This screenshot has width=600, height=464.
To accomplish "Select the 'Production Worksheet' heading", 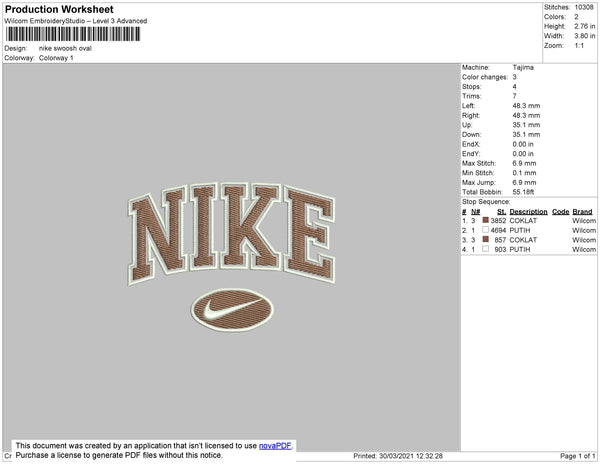I will click(59, 9).
